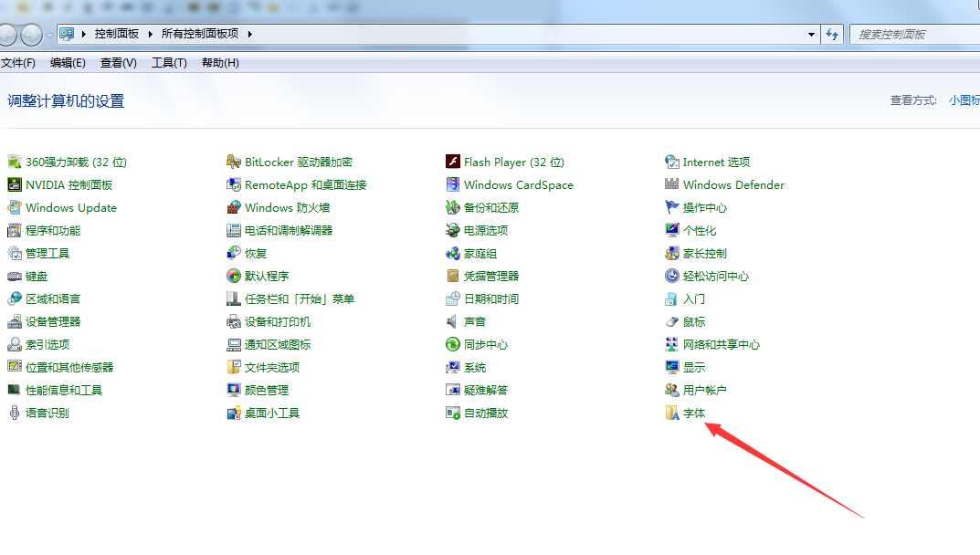Open the 通知区域图标 link
980x555 pixels.
278,345
